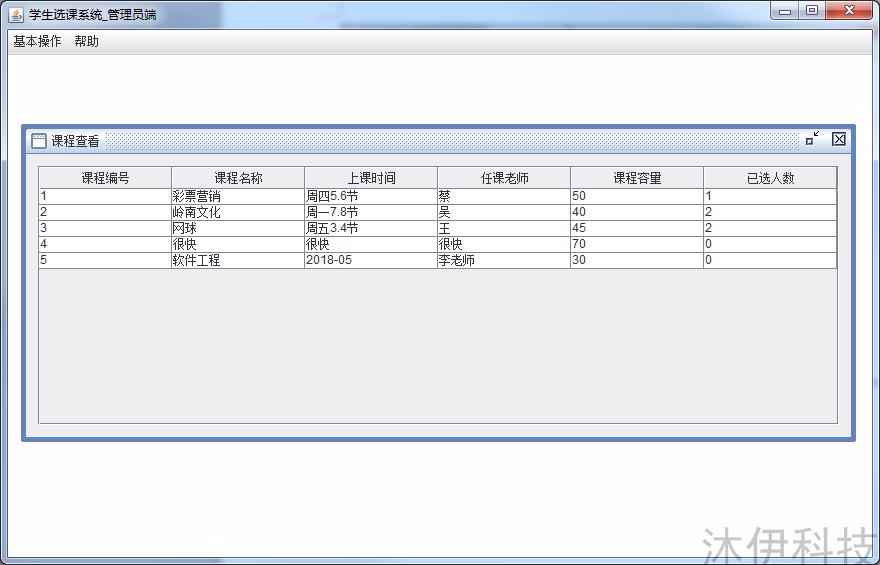Click the 课程查看 frame title bar
880x565 pixels.
438,141
